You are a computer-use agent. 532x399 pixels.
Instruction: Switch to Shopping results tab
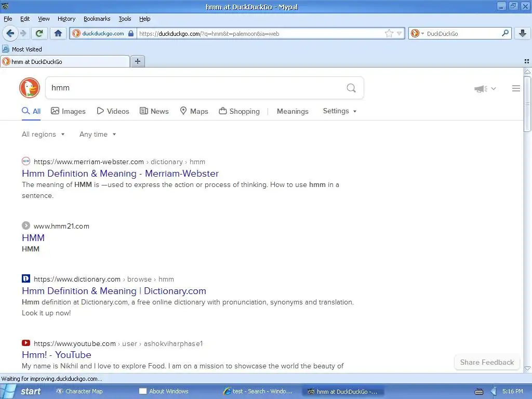[x=239, y=111]
